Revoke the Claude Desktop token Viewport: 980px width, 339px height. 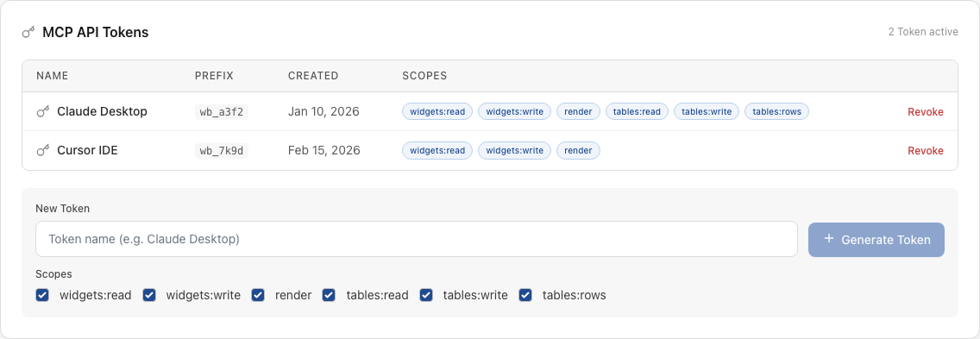[925, 112]
